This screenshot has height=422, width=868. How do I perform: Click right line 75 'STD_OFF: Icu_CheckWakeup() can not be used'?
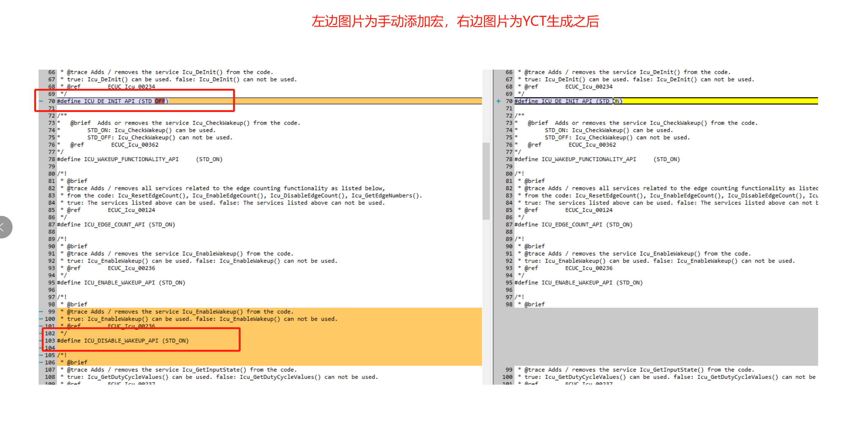(618, 137)
